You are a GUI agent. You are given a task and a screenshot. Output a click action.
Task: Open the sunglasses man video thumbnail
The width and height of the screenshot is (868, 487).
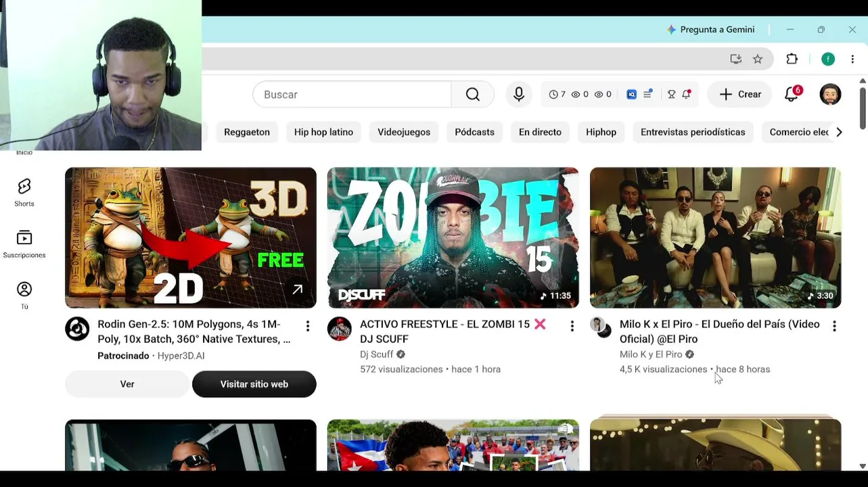(x=191, y=445)
